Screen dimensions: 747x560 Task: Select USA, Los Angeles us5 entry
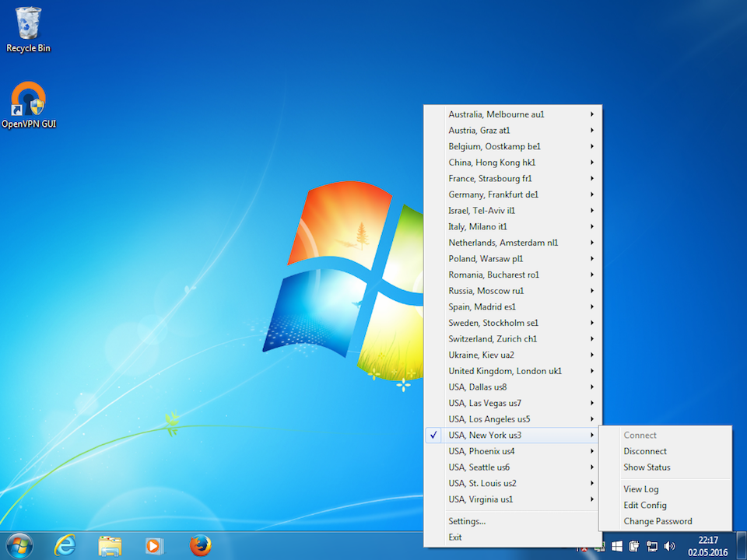[x=513, y=419]
